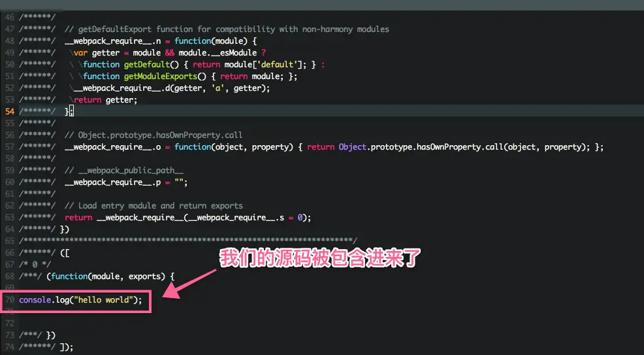
Task: Click 'getModuleExports' function name on line 51
Action: tap(160, 76)
